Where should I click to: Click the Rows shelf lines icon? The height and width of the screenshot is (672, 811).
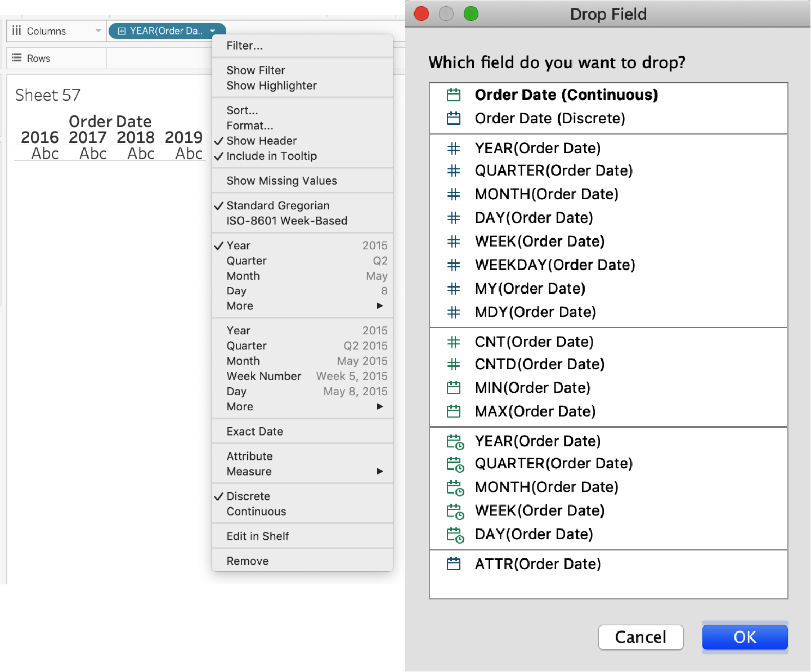17,58
